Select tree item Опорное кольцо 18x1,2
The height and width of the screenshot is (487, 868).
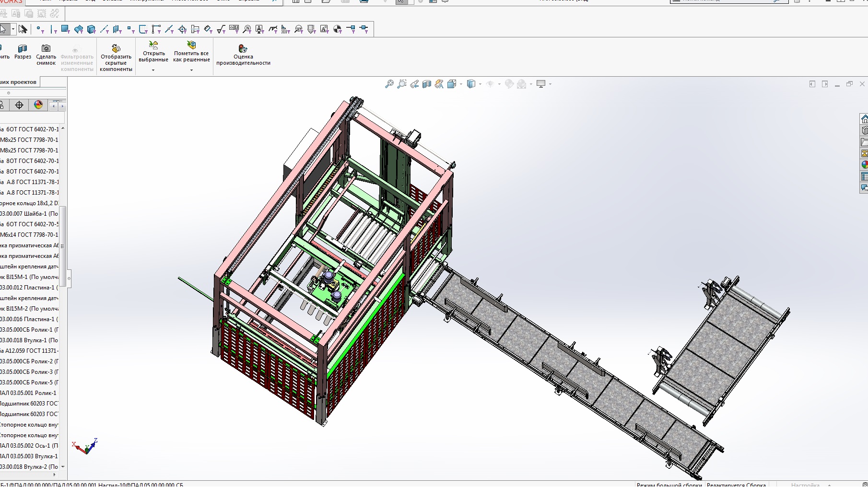[x=29, y=203]
